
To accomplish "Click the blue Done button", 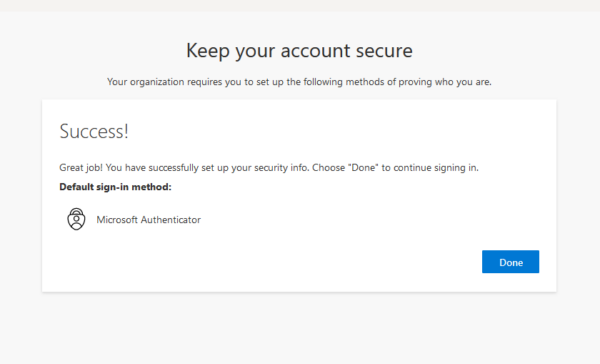I will 510,262.
